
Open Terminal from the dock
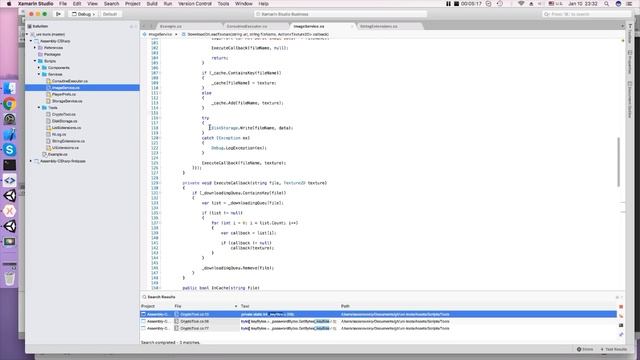click(9, 165)
